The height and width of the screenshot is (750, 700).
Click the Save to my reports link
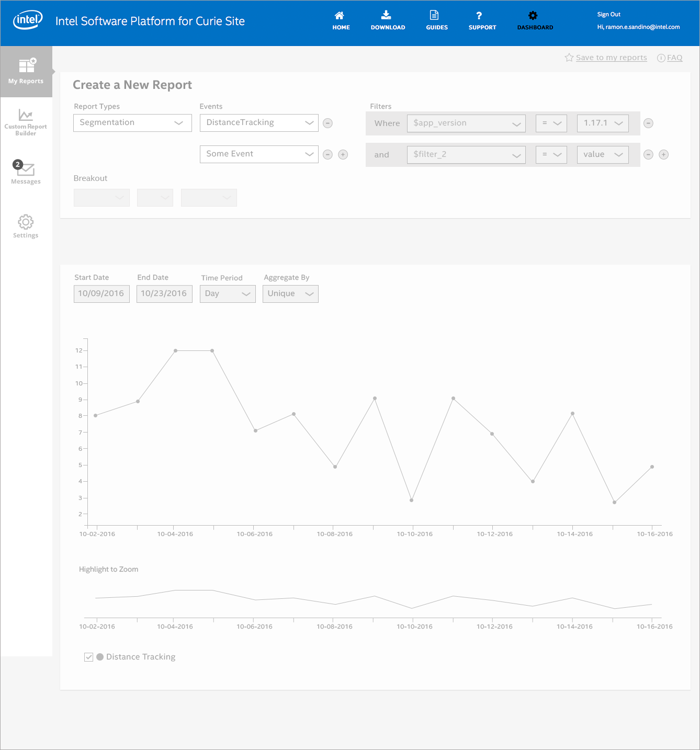point(611,58)
